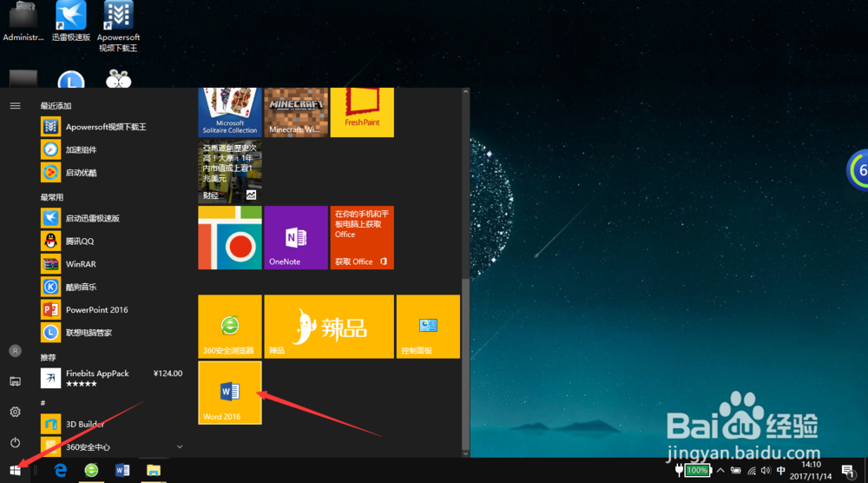This screenshot has width=868, height=483.
Task: Launch the Minecraft tile
Action: 296,112
